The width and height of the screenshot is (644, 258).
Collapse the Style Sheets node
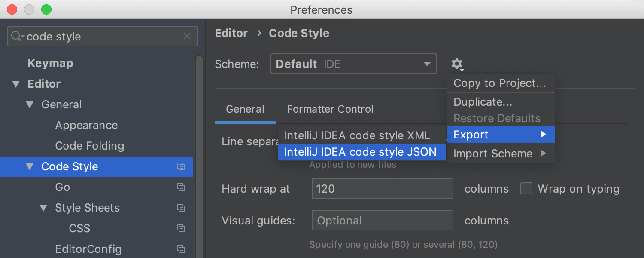tap(43, 208)
